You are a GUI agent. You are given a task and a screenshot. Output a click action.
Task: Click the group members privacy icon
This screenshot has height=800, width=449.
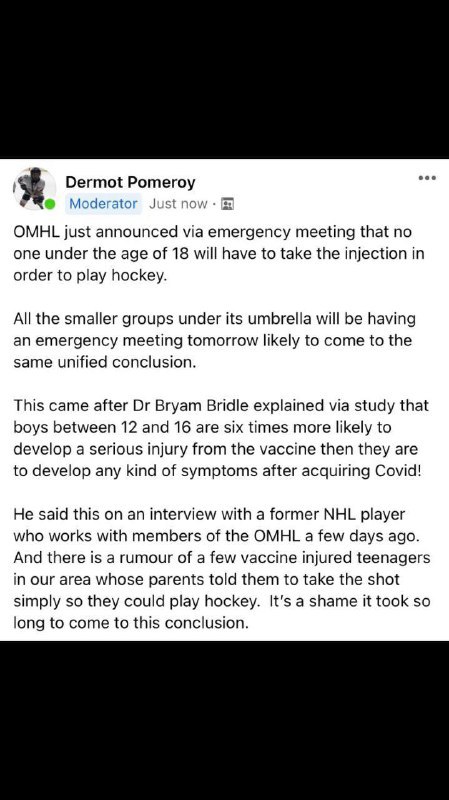pos(228,204)
